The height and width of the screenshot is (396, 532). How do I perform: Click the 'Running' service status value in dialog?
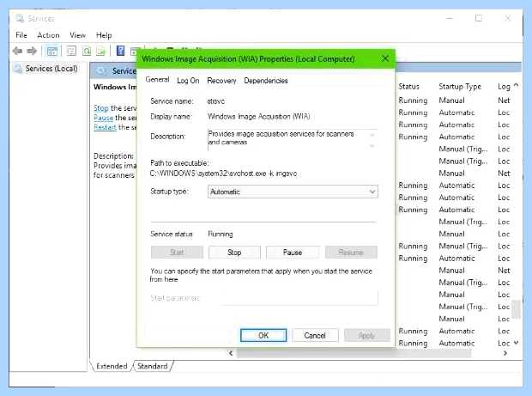coord(221,234)
